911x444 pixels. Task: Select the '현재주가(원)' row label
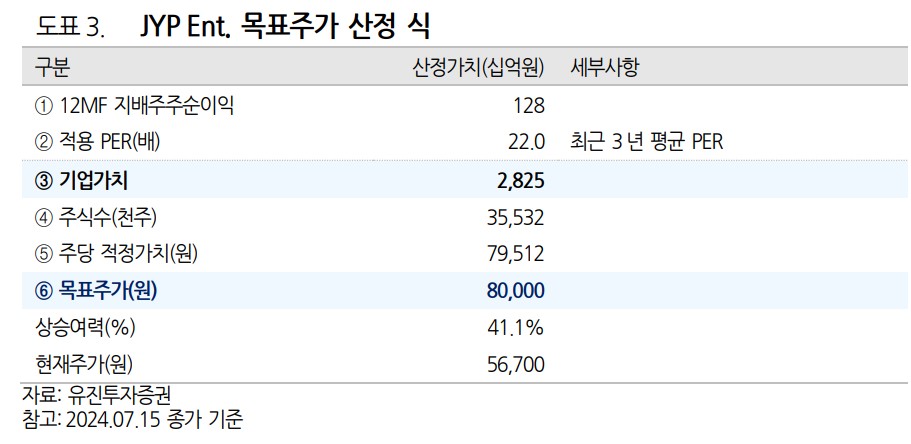pyautogui.click(x=84, y=365)
